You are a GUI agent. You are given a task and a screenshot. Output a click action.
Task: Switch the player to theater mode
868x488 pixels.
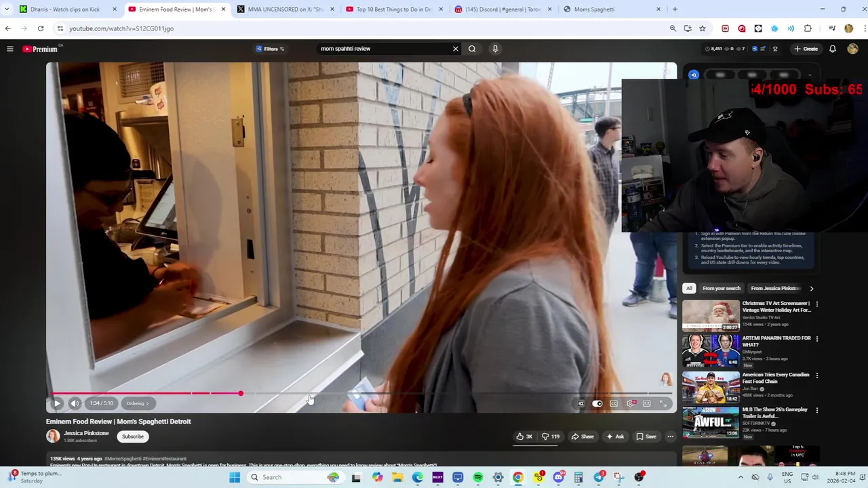coord(647,403)
